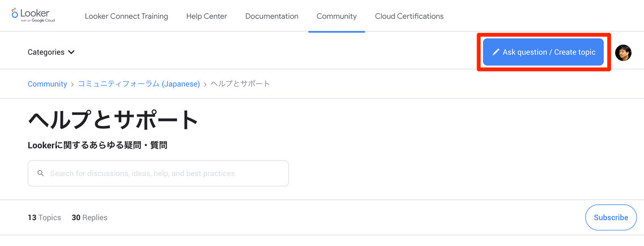Open Cloud Certifications
Image resolution: width=644 pixels, height=246 pixels.
409,16
